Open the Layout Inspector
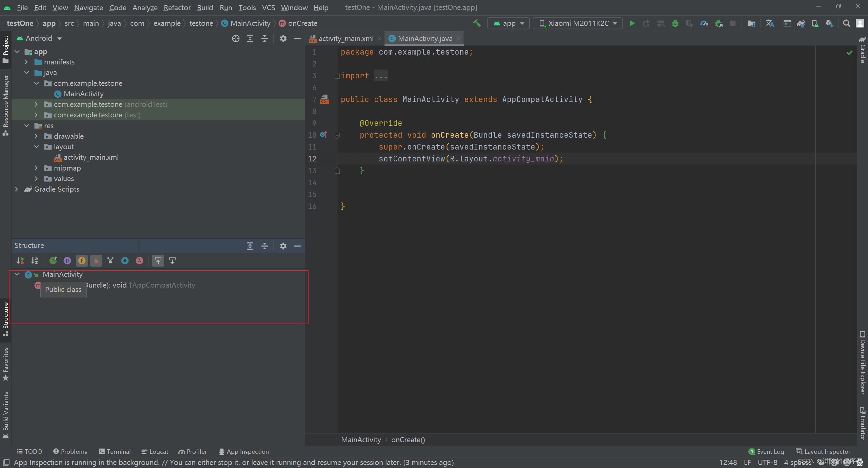The width and height of the screenshot is (868, 468). [823, 452]
